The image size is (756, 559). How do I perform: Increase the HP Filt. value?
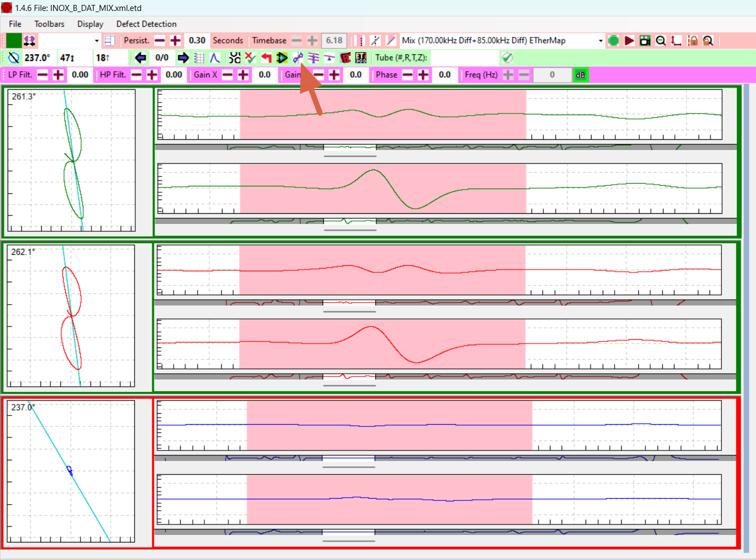(152, 75)
